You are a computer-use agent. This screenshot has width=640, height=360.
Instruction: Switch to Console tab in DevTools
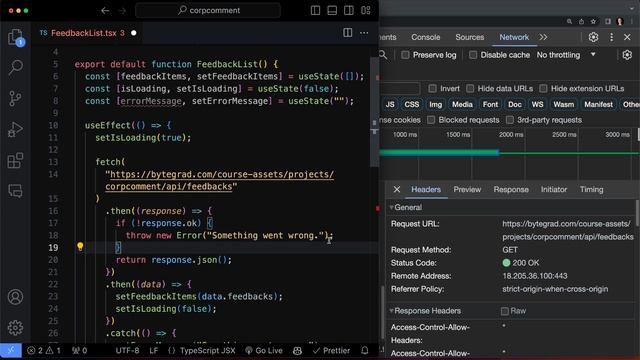(425, 37)
